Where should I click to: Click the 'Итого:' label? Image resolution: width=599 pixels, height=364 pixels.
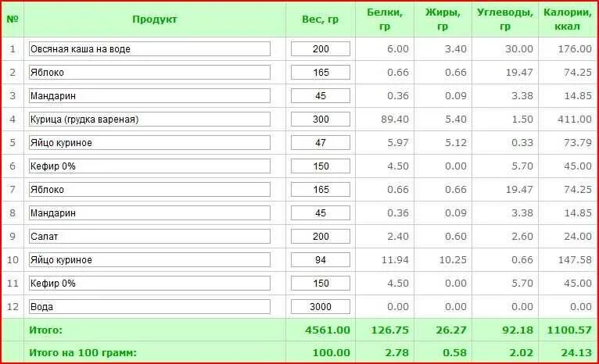coord(45,330)
